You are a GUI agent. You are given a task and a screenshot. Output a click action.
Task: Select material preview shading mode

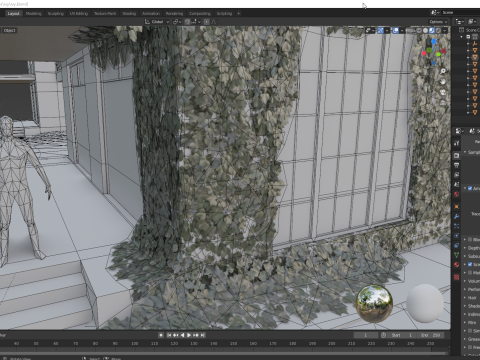[x=432, y=30]
